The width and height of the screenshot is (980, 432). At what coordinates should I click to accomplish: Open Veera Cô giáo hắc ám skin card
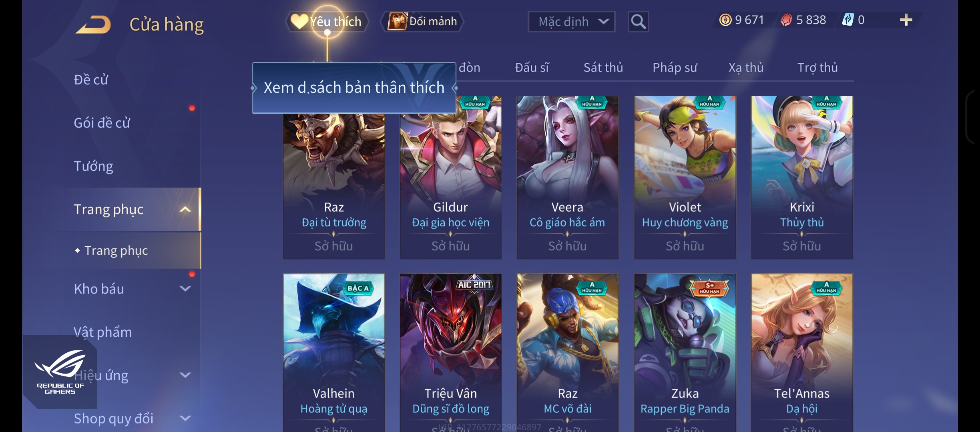[567, 177]
